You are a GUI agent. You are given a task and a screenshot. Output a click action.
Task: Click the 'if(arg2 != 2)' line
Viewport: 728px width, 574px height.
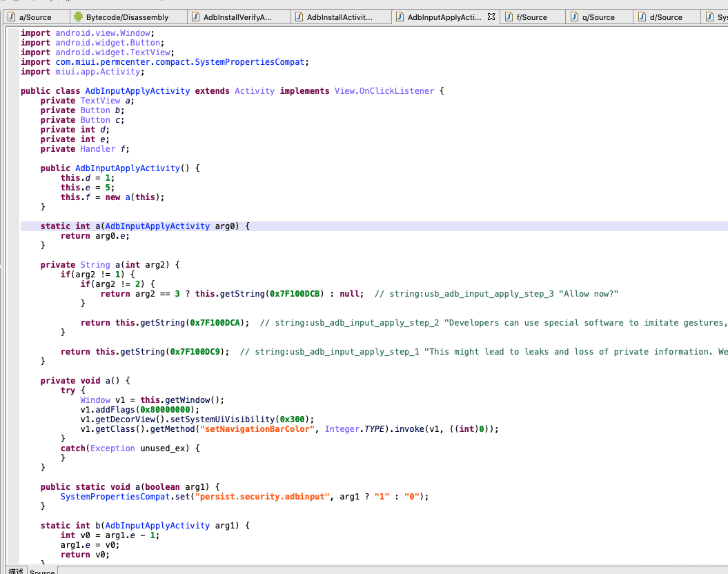[117, 284]
